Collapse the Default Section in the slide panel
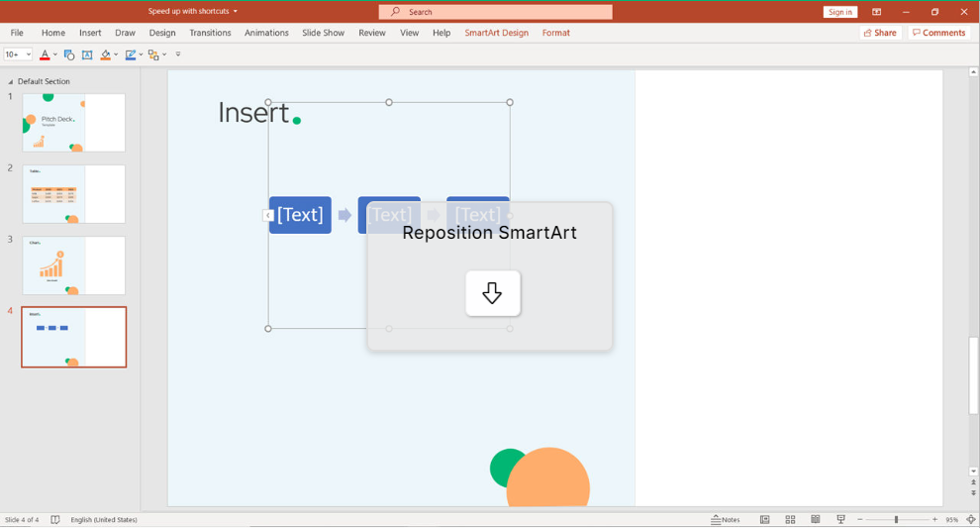 click(x=10, y=82)
